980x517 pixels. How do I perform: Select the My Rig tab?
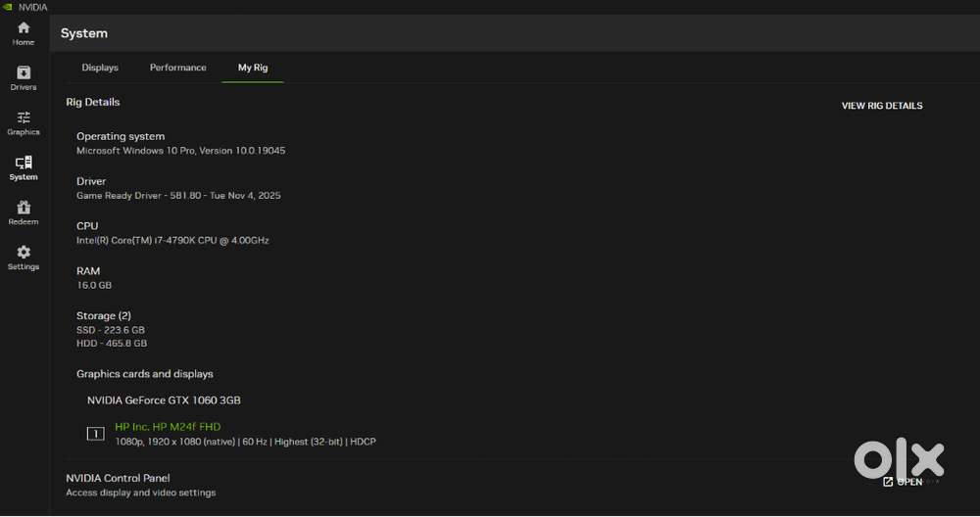[x=253, y=68]
